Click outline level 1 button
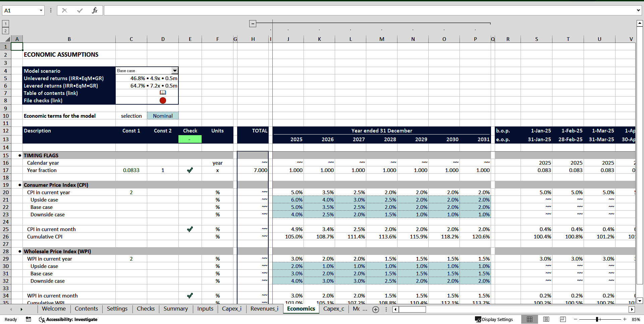The image size is (644, 324). coord(5,23)
